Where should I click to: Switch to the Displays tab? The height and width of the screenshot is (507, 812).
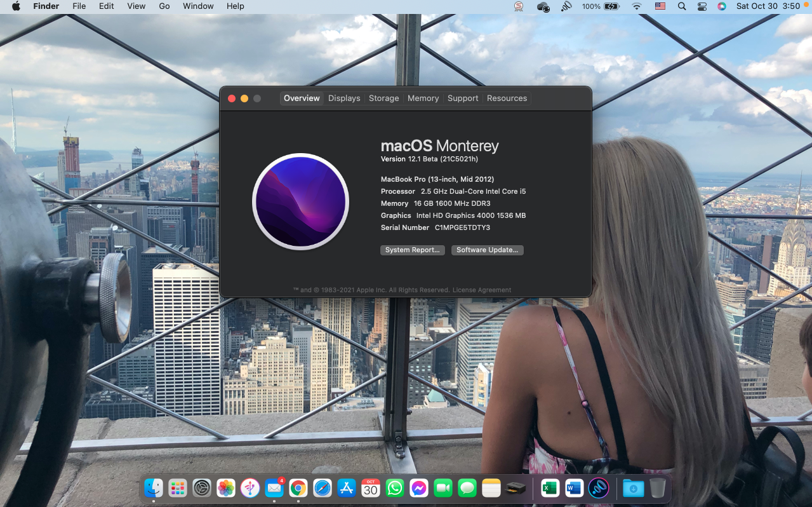click(344, 98)
